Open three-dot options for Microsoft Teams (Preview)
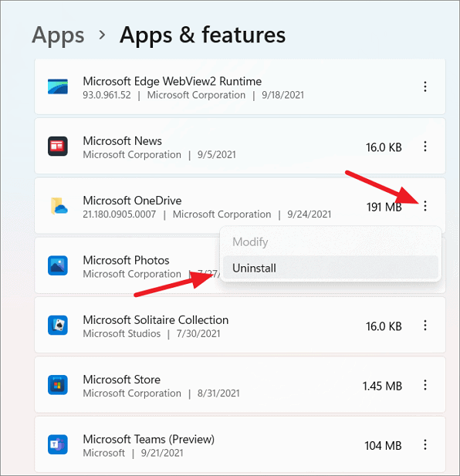The image size is (460, 476). pos(425,444)
